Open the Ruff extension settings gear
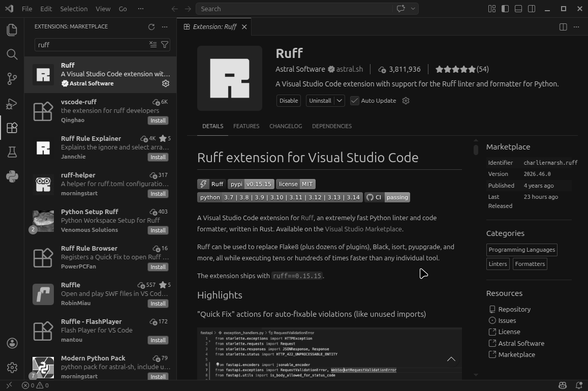 tap(406, 101)
